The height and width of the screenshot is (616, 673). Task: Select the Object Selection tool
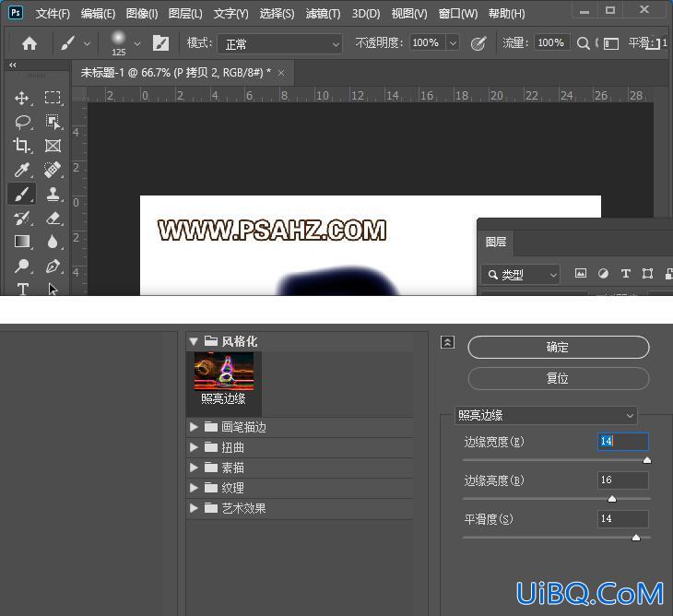click(x=53, y=122)
